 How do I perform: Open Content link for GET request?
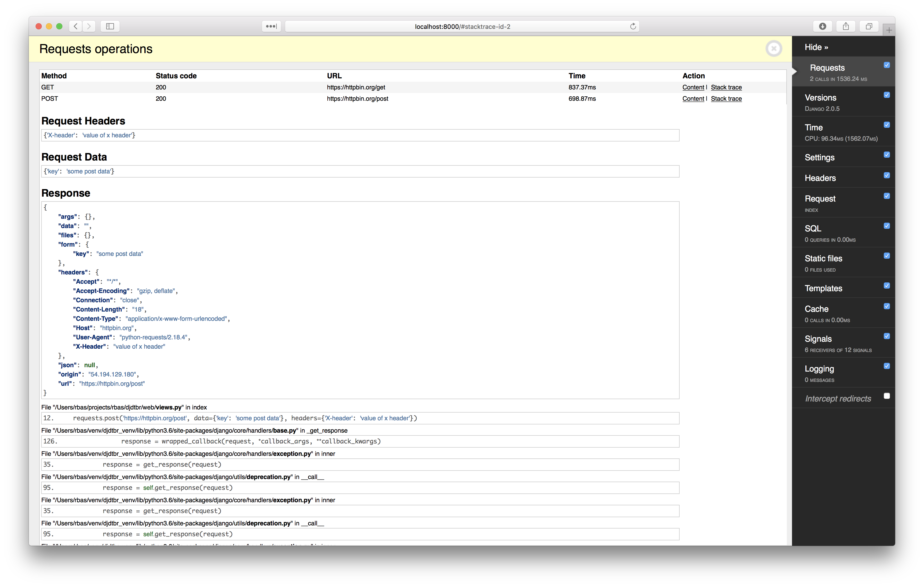pos(693,87)
